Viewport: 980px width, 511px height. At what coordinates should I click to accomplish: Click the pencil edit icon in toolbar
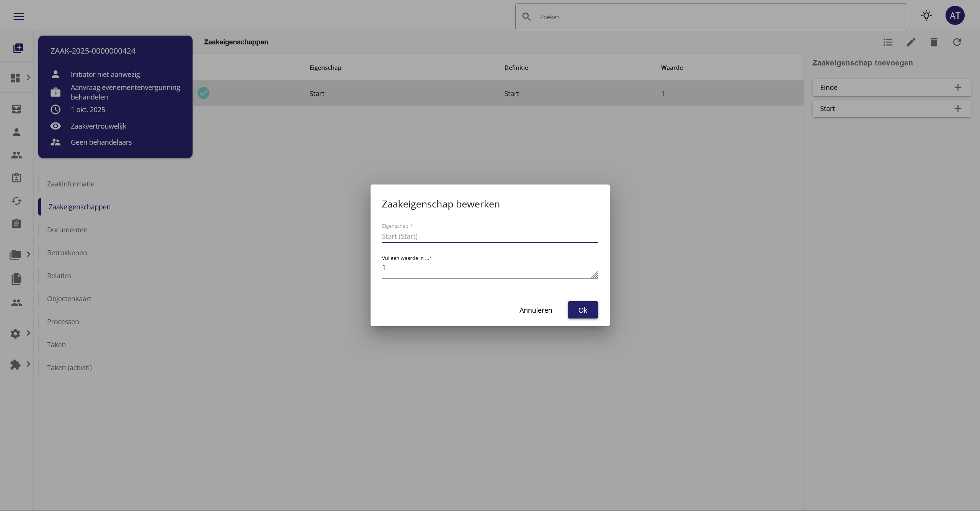pos(911,42)
